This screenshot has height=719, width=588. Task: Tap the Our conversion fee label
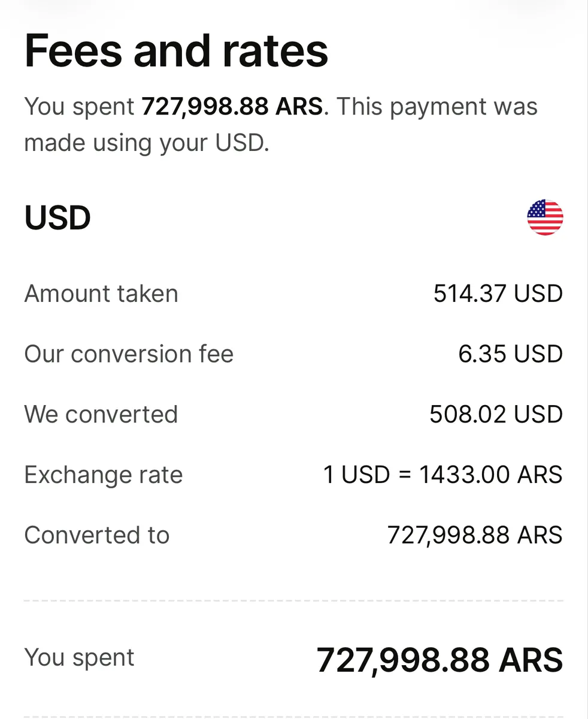tap(129, 354)
